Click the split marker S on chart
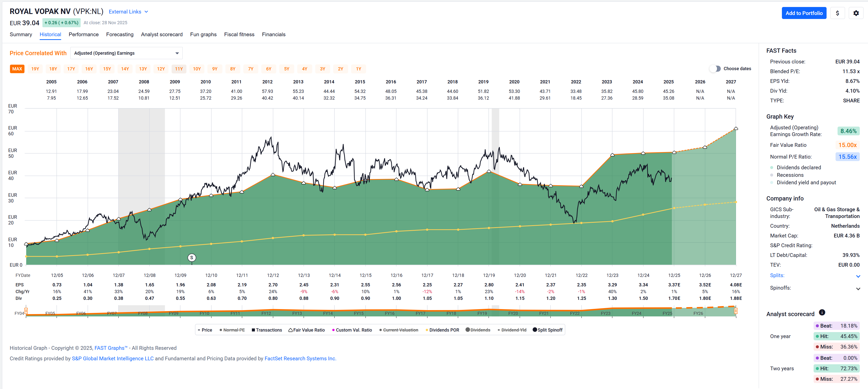Screen dimensions: 868x389 click(192, 258)
